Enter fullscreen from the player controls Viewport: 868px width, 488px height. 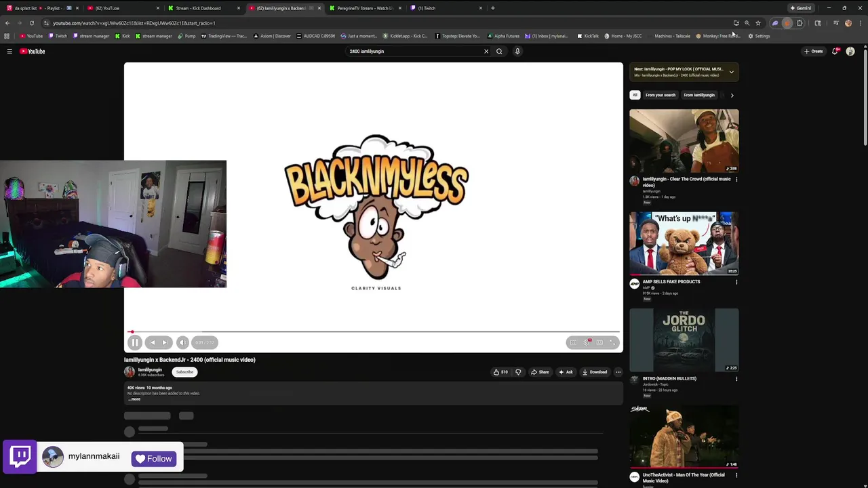tap(612, 342)
